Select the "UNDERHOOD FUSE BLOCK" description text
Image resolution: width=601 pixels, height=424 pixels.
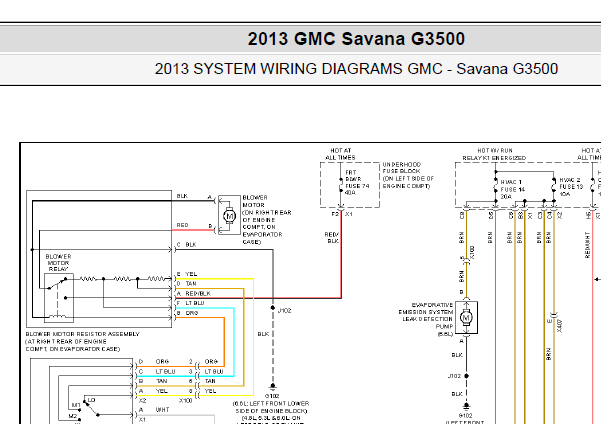tap(408, 175)
